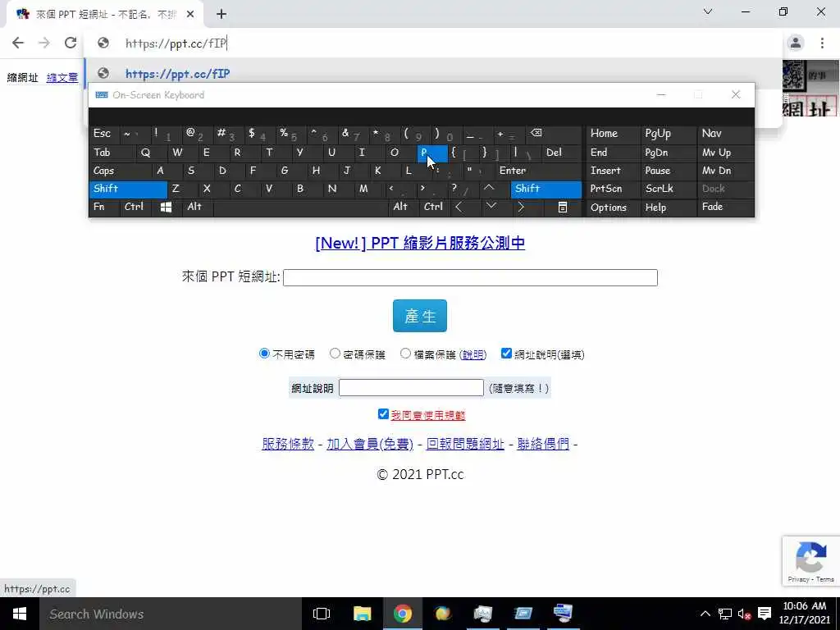Click the Search Windows box
This screenshot has width=840, height=630.
[171, 614]
